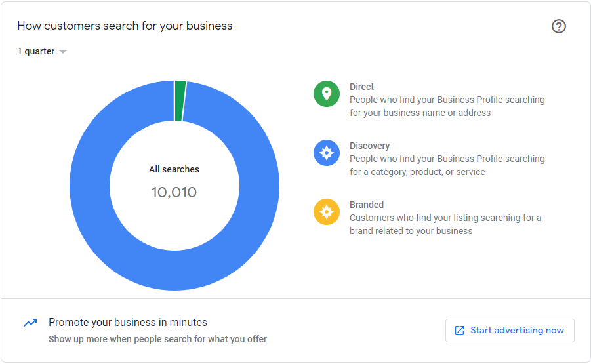Open the "1 quarter" time period selector

[37, 51]
